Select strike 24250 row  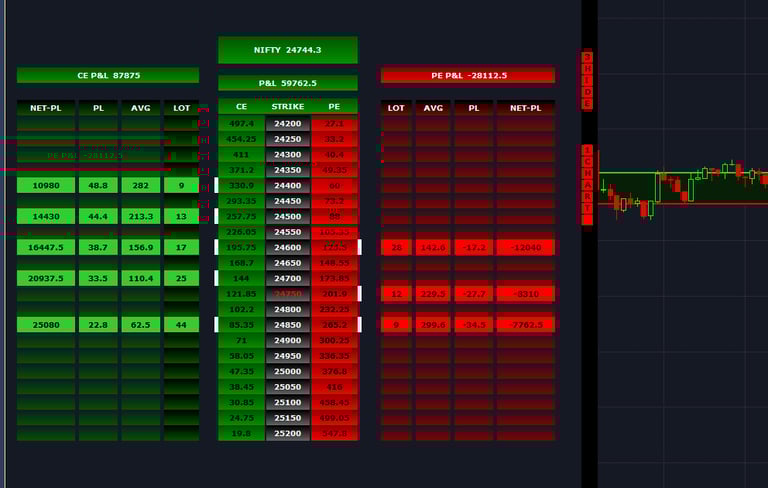point(288,139)
